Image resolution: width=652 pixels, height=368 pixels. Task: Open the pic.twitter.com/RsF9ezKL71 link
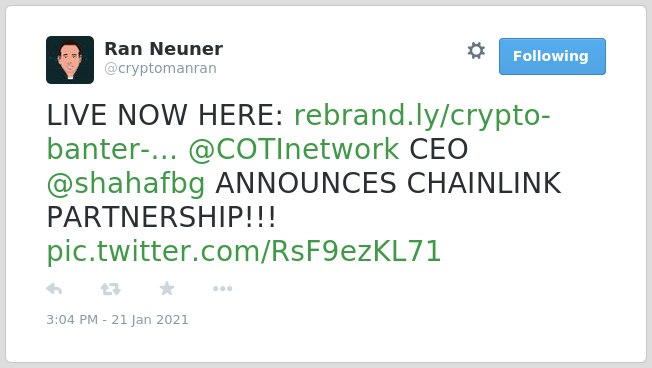point(244,251)
